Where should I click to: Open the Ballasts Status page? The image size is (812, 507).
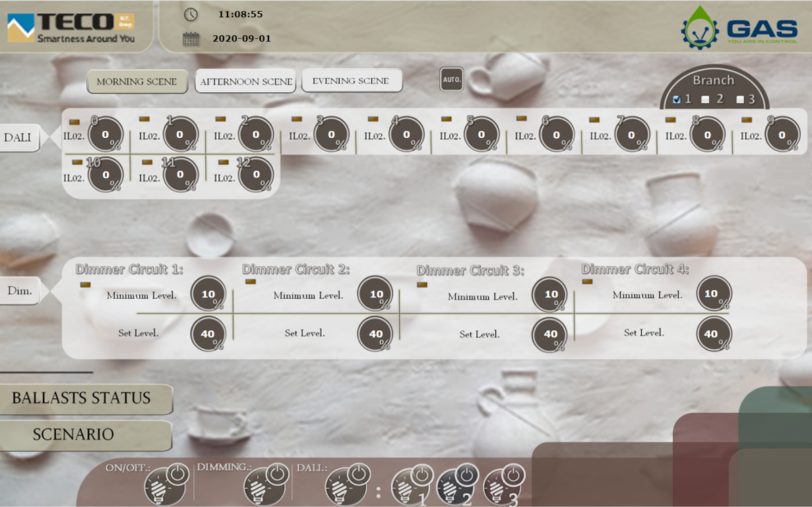(82, 398)
